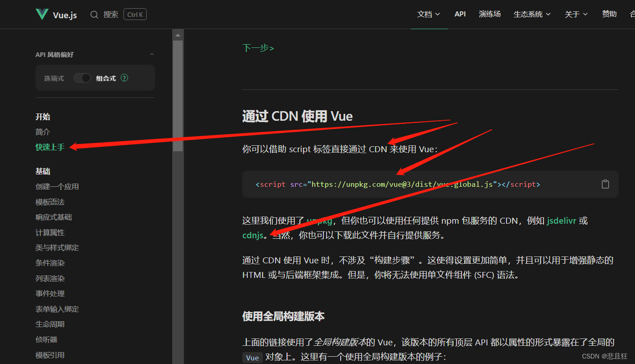This screenshot has width=635, height=364.
Task: Click the 组合式 label
Action: 106,78
